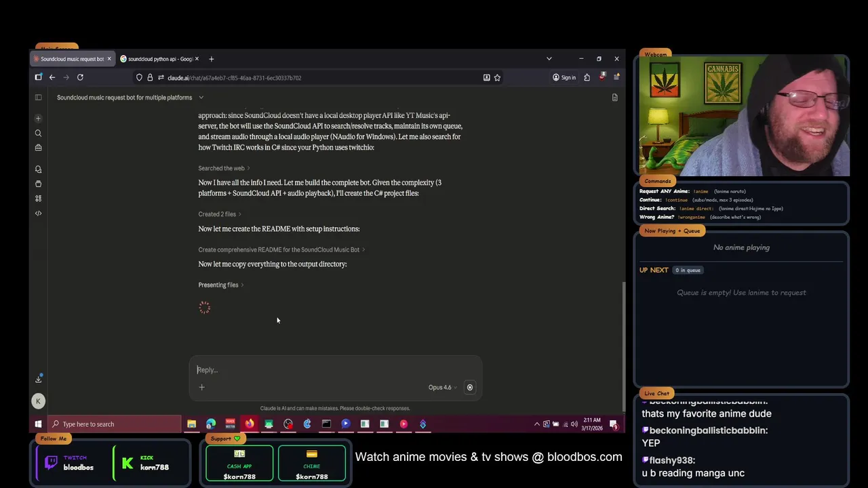Click the chat title 'Soundcloud music request bot for multiple platforms'
Viewport: 868px width, 488px height.
point(124,98)
